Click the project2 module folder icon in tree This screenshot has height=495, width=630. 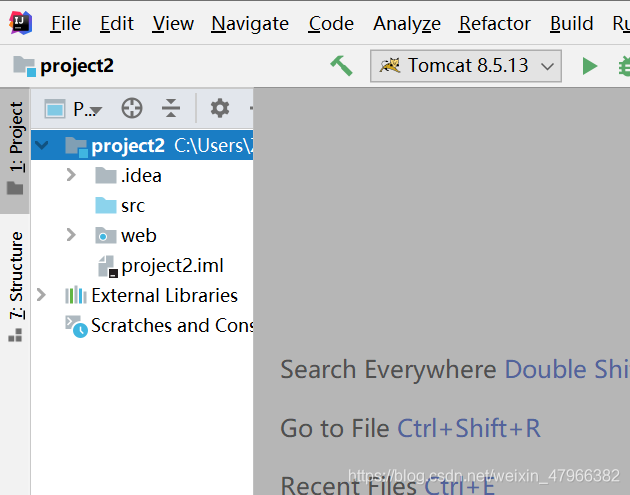[x=76, y=147]
